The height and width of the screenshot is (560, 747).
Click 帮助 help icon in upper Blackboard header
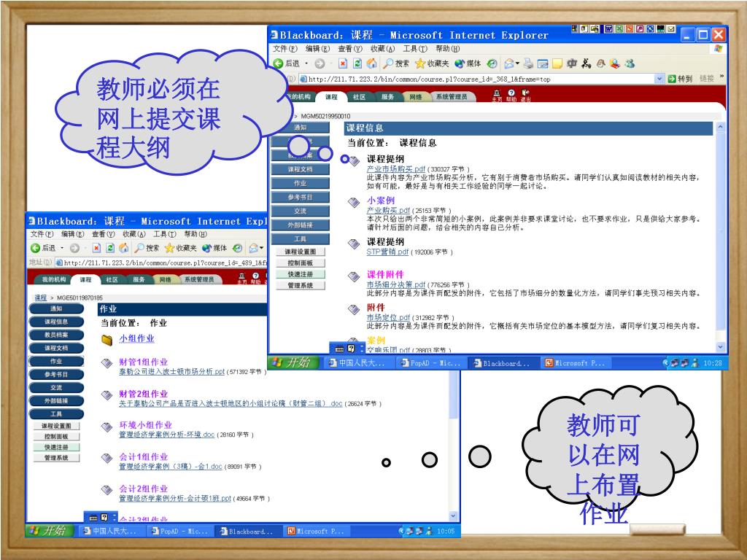tap(511, 96)
